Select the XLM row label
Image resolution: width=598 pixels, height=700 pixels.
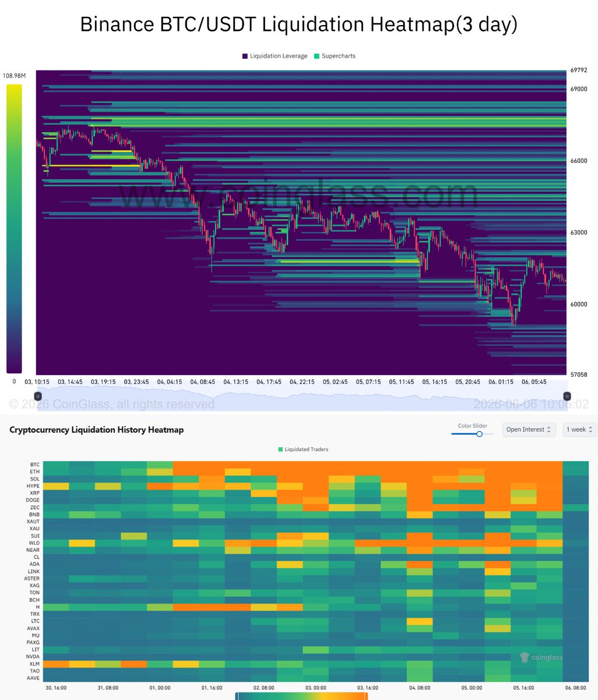coord(35,664)
